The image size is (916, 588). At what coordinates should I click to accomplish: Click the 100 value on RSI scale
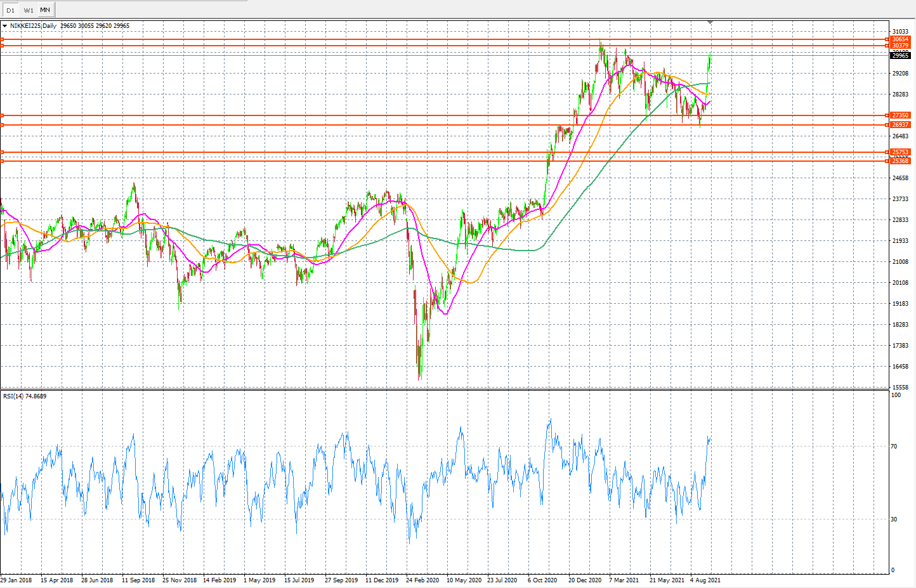pyautogui.click(x=896, y=395)
